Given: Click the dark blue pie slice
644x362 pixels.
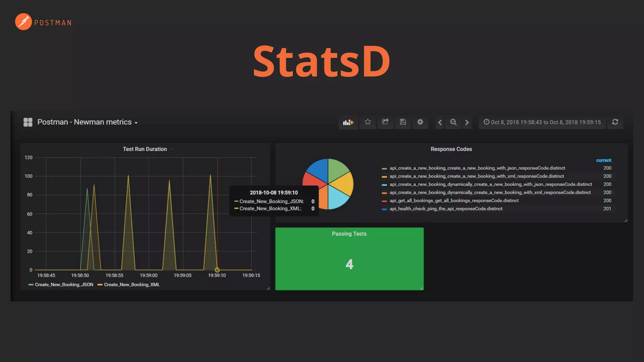Looking at the screenshot, I should 319,170.
